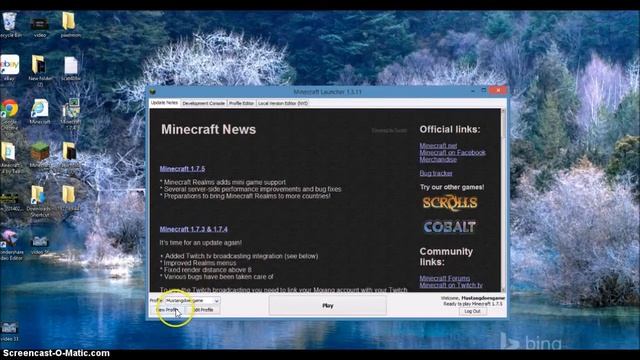Follow the Minecraft.net official link
The width and height of the screenshot is (640, 360).
(x=438, y=146)
